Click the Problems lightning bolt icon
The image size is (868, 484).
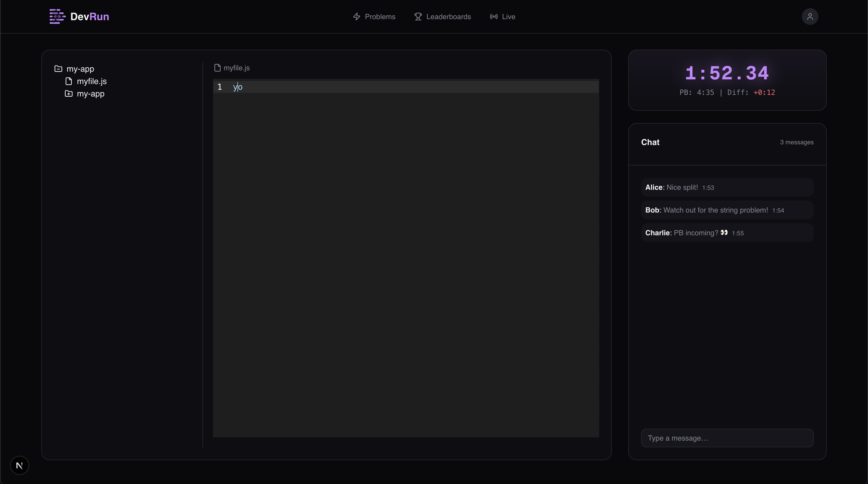(x=357, y=17)
